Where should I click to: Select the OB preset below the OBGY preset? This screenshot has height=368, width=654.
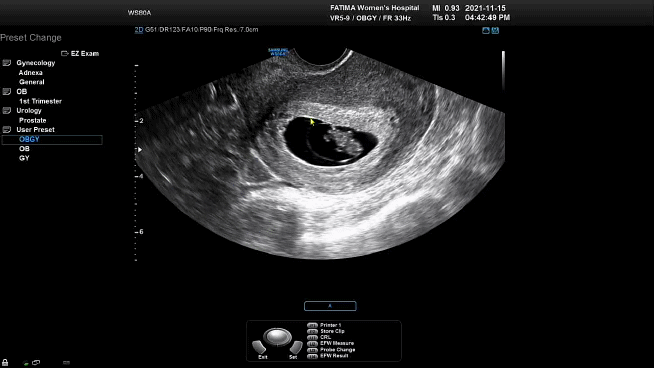24,149
